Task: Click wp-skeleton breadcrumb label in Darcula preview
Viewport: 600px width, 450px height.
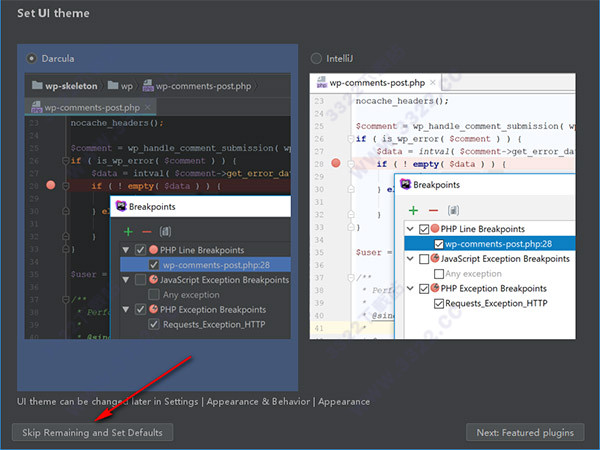Action: (71, 86)
